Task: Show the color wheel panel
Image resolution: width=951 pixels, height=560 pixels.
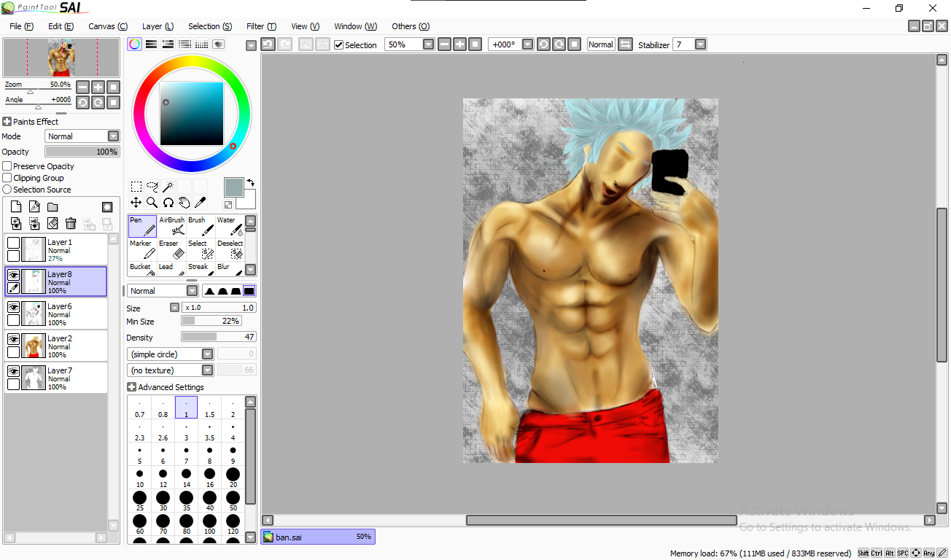Action: [134, 44]
